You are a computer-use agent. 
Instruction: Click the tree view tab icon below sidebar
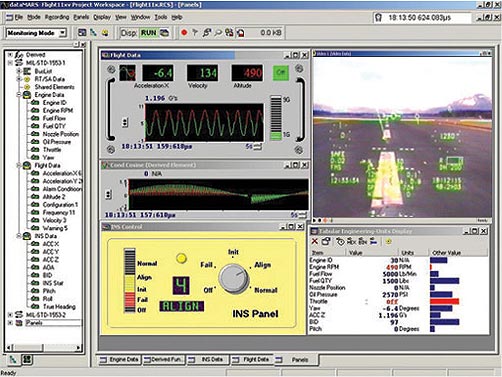[x=13, y=360]
